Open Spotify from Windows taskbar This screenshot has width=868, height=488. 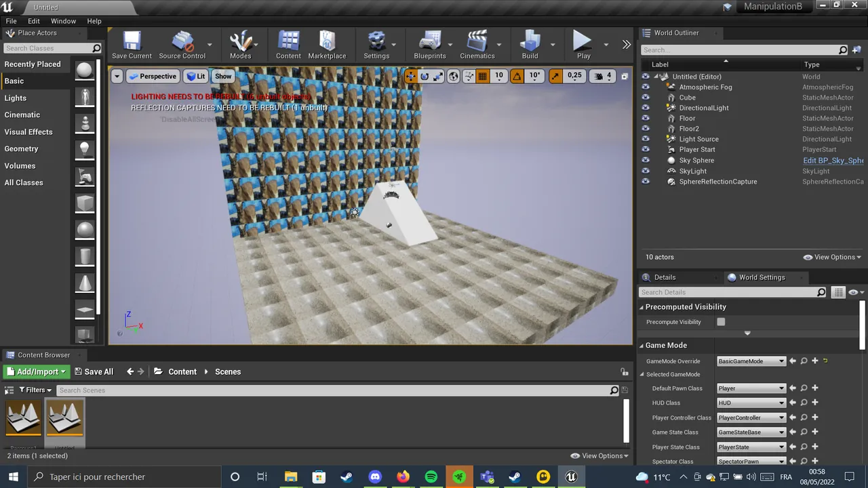431,476
